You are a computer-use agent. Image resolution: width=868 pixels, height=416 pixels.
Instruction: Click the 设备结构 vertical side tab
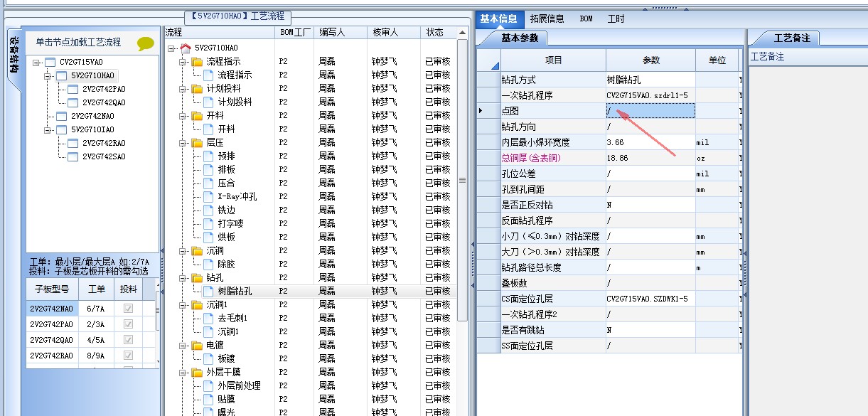click(14, 55)
